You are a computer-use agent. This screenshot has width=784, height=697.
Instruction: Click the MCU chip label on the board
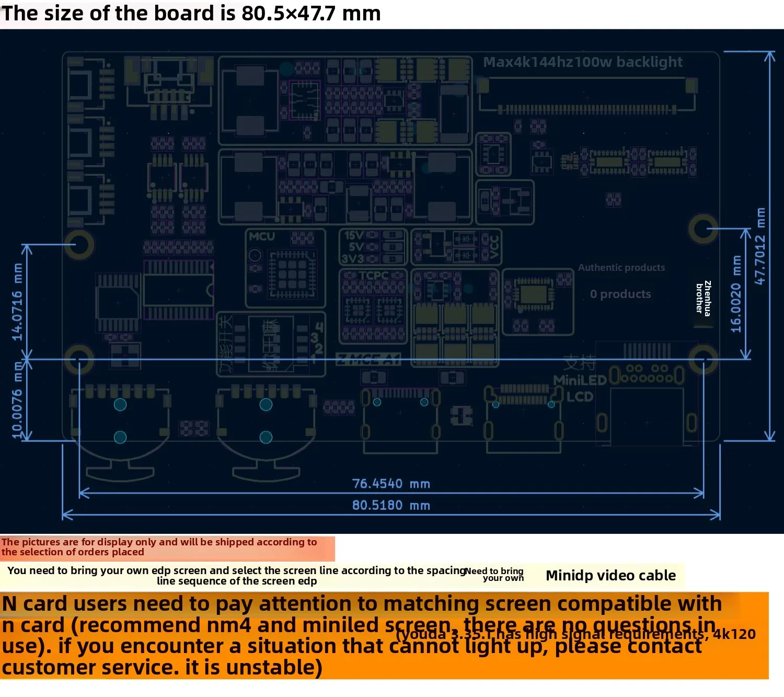[x=262, y=236]
